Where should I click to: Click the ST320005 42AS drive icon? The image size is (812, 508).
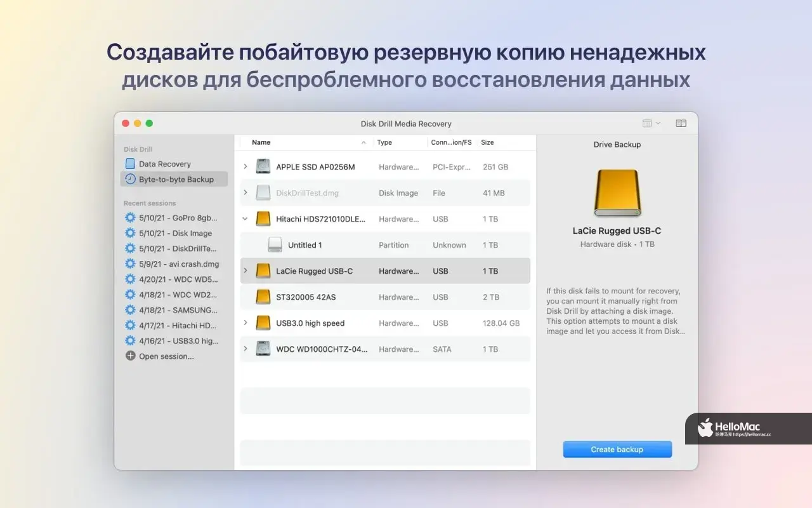click(263, 297)
